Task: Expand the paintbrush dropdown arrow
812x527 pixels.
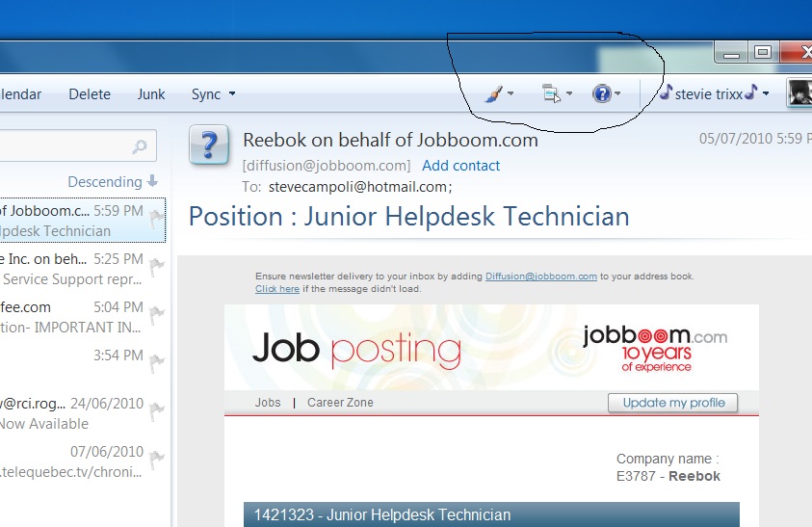Action: coord(511,93)
